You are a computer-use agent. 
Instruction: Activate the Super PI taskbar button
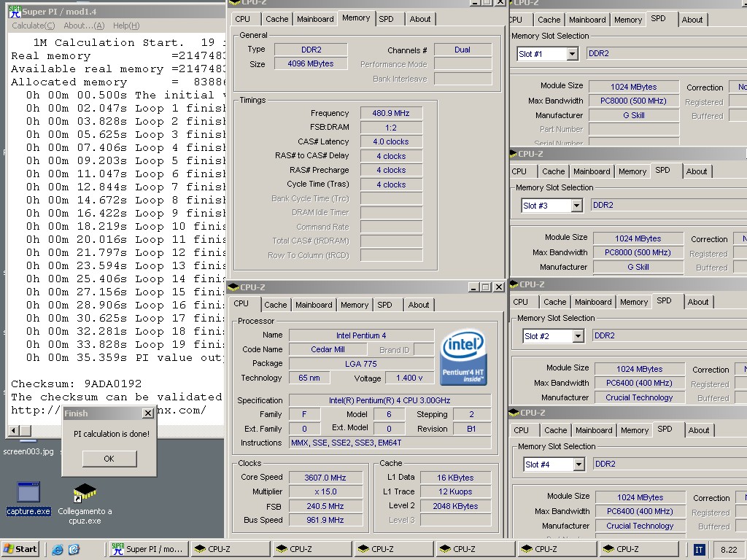pos(148,549)
